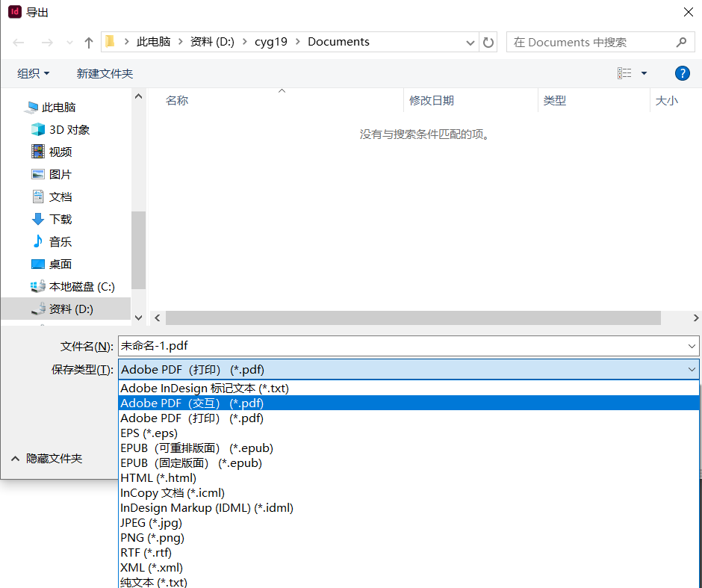Click the horizontal scrollbar left arrow
Image resolution: width=702 pixels, height=588 pixels.
click(x=157, y=318)
